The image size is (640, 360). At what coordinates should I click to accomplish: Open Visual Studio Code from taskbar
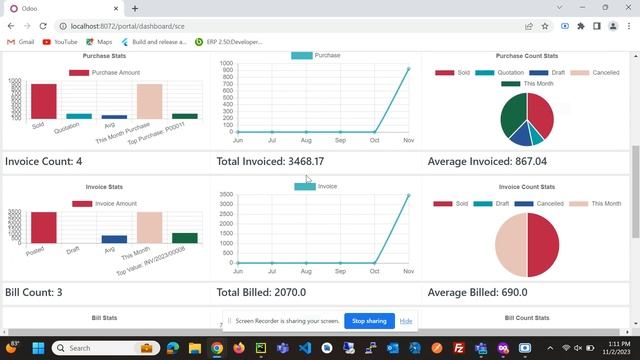[305, 348]
